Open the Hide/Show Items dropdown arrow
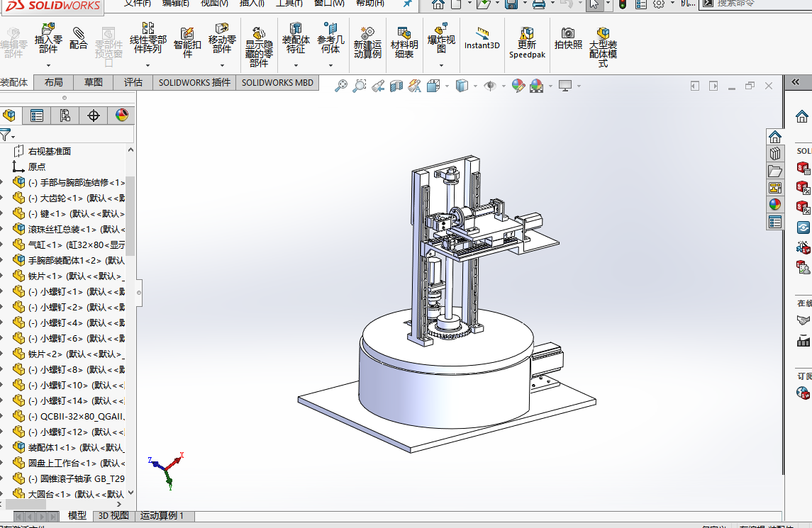This screenshot has width=812, height=528. click(x=504, y=86)
